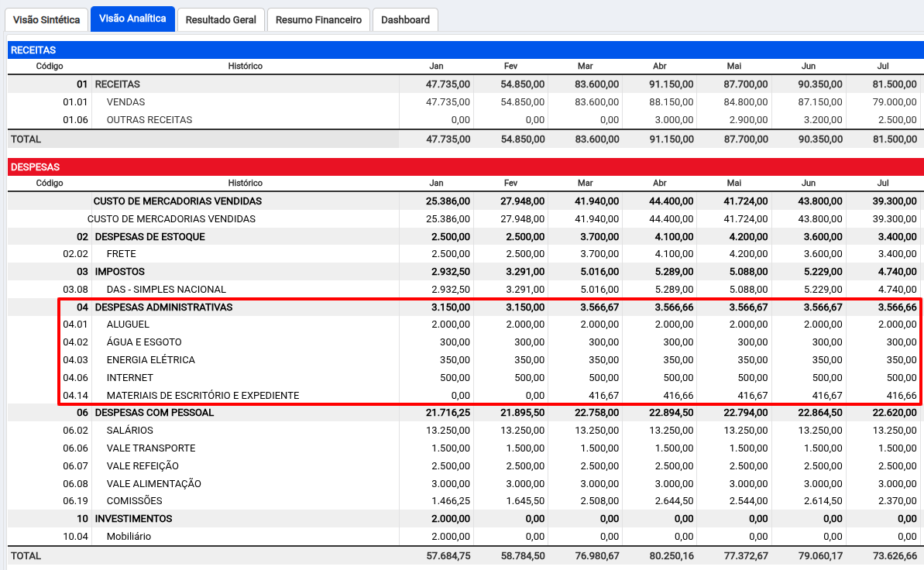Image resolution: width=924 pixels, height=570 pixels.
Task: Select the 02.02 FRETE row label
Action: [x=122, y=254]
